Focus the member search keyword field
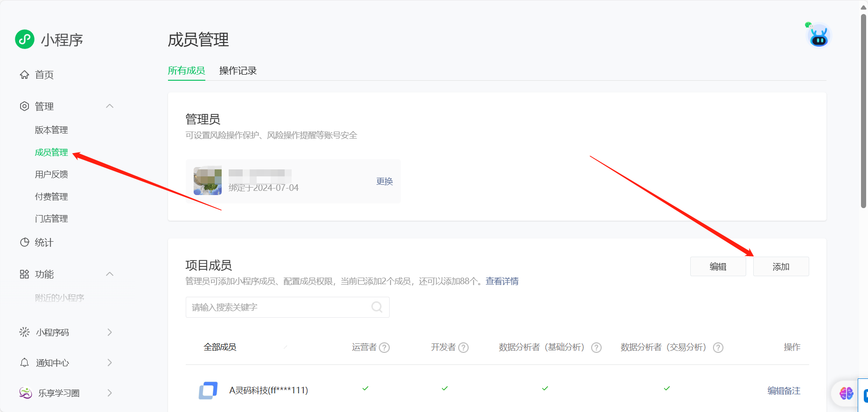 pyautogui.click(x=278, y=307)
